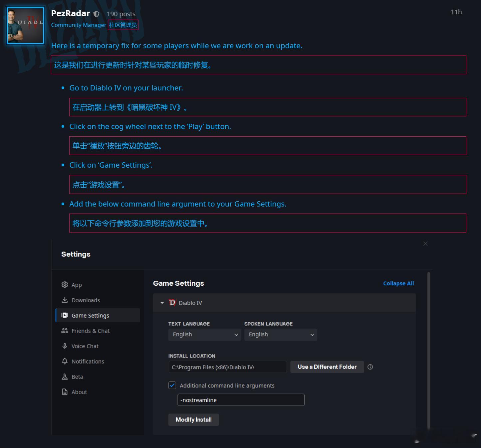Open the Spoken Language dropdown
Image resolution: width=481 pixels, height=448 pixels.
(x=281, y=335)
